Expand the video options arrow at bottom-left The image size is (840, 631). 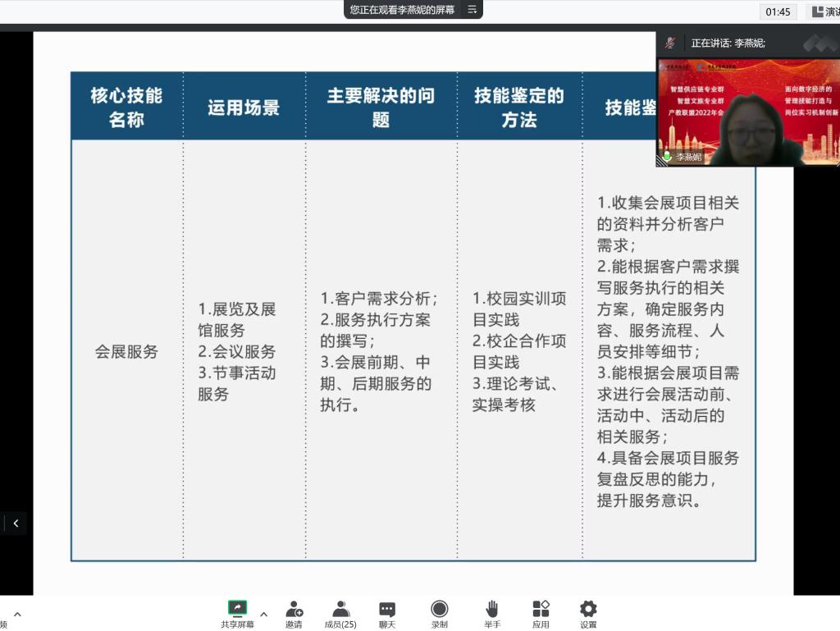[x=17, y=614]
